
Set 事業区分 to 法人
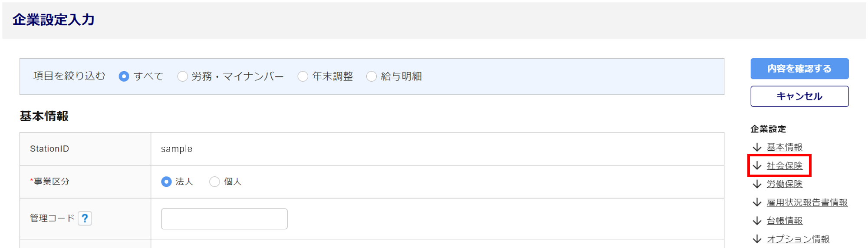(x=166, y=182)
